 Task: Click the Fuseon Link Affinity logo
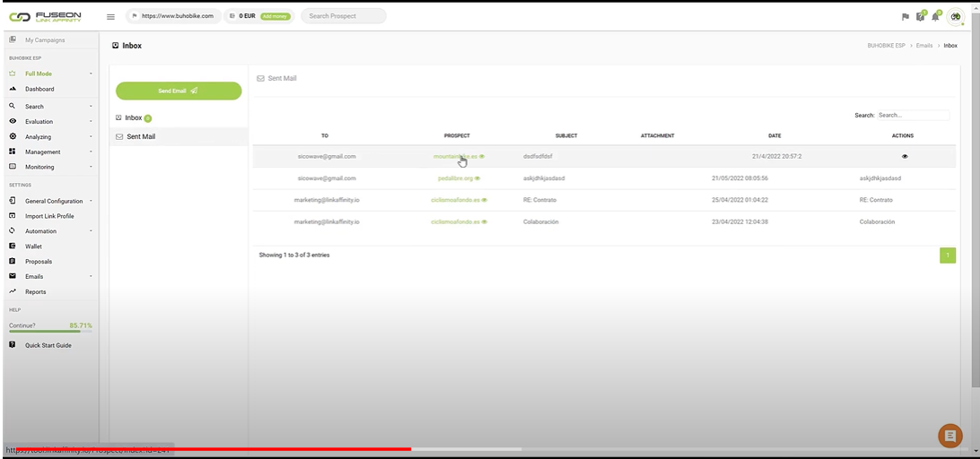[x=45, y=16]
